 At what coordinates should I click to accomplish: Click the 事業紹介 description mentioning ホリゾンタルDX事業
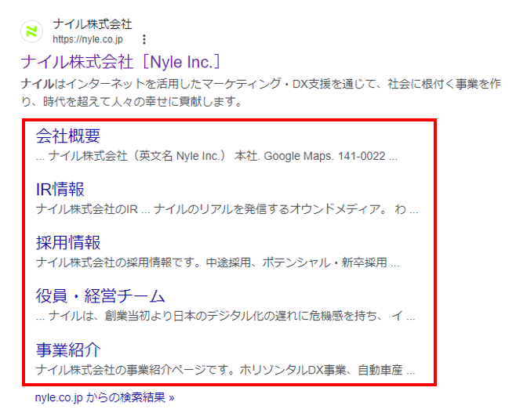coord(225,370)
